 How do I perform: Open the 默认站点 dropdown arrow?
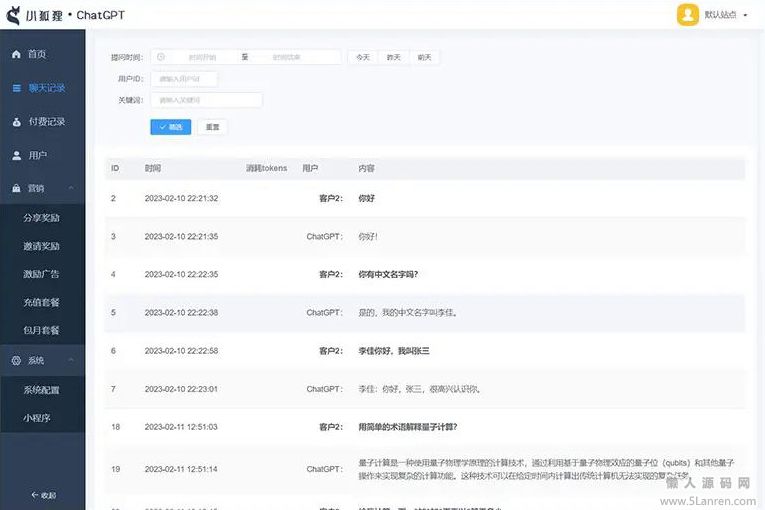745,16
